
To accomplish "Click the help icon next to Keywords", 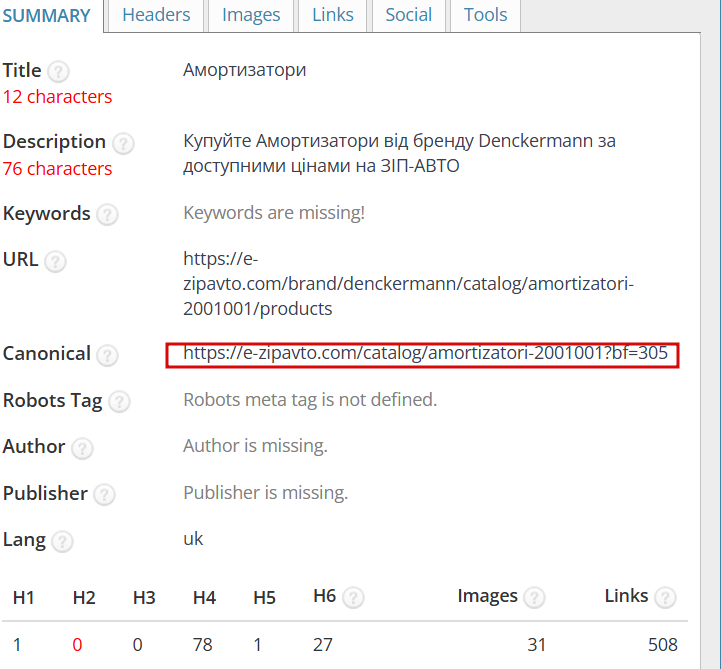I will (108, 215).
